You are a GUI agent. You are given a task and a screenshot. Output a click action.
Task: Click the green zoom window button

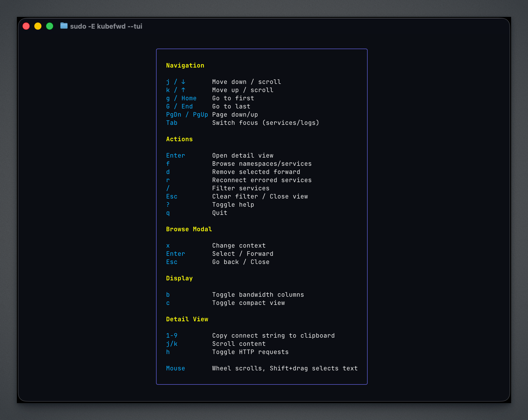(x=50, y=26)
